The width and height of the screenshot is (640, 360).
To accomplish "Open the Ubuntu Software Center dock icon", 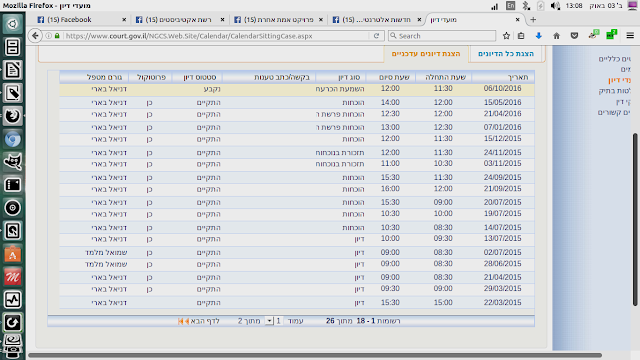I will click(x=13, y=254).
